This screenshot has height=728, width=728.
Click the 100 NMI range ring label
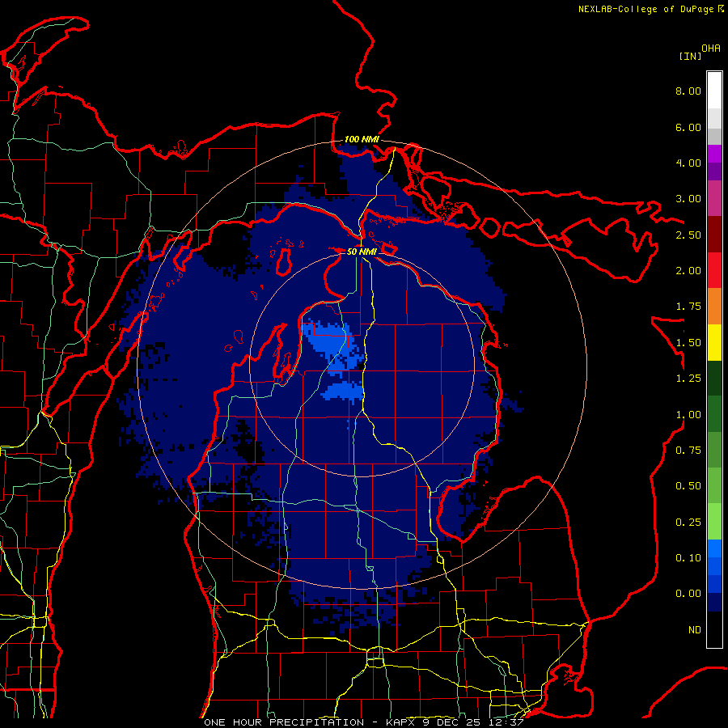coord(362,139)
